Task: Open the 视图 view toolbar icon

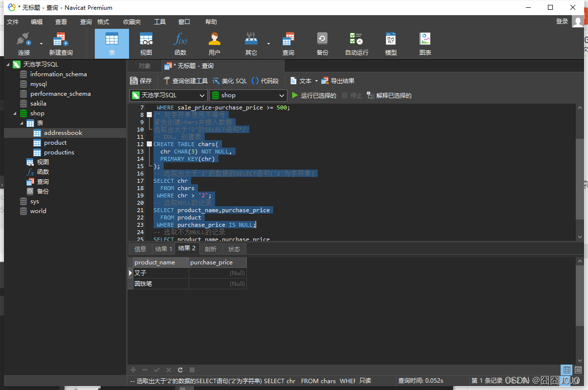Action: pyautogui.click(x=146, y=44)
